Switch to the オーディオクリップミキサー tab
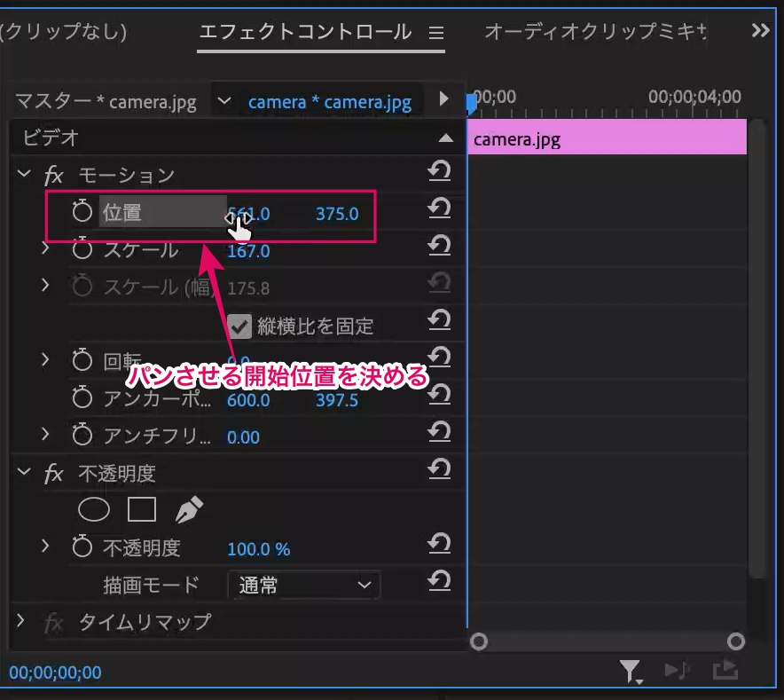784x700 pixels. pos(595,32)
